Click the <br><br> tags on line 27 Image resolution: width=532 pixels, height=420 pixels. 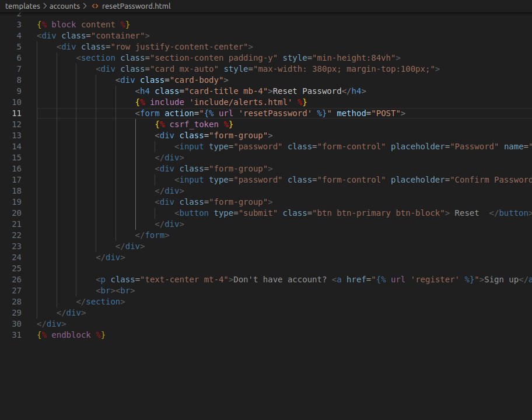coord(116,290)
